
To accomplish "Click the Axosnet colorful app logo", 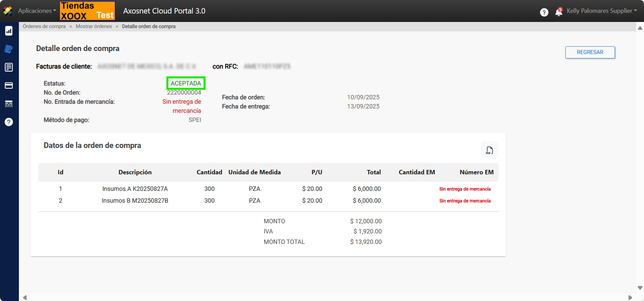I will (x=8, y=11).
